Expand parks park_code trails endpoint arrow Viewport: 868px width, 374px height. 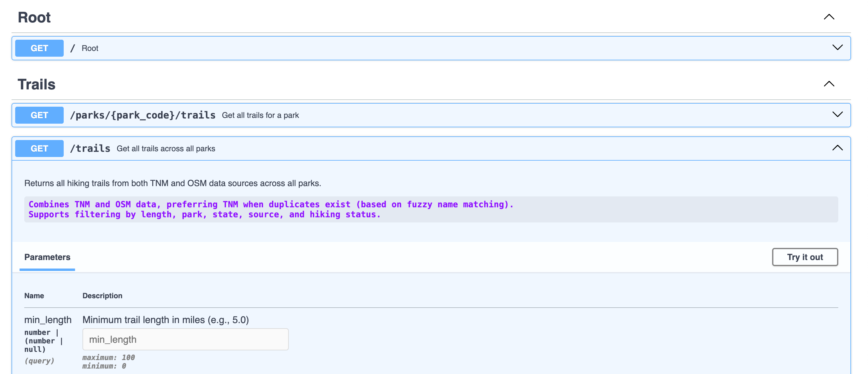pos(837,115)
